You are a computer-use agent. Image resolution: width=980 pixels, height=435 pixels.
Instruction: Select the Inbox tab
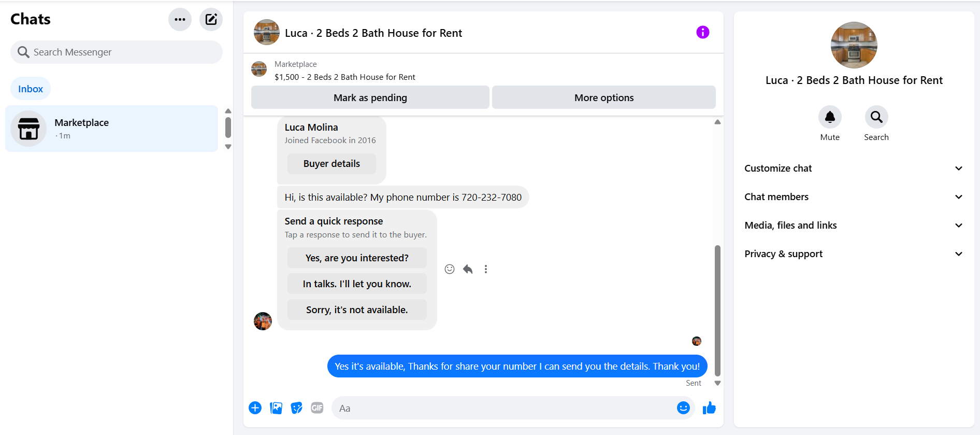point(31,89)
